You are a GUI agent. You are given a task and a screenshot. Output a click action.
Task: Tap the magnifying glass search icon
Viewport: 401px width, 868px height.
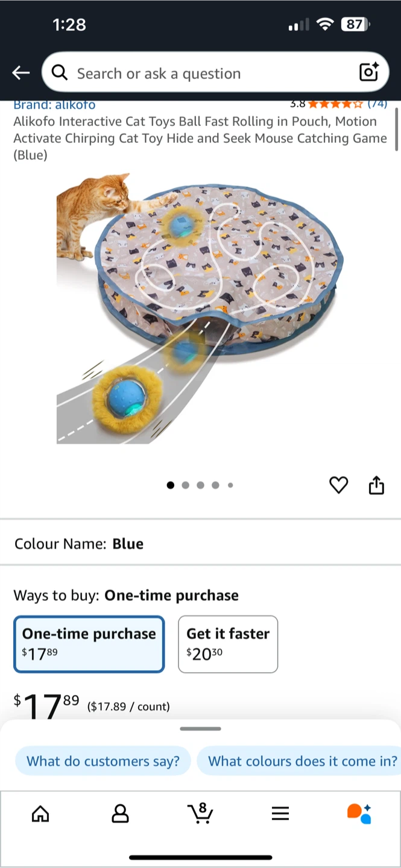(x=59, y=73)
